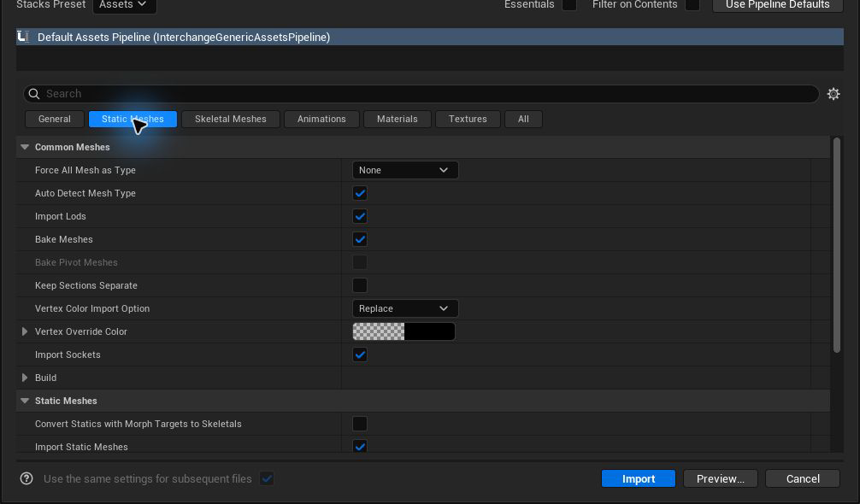This screenshot has width=860, height=504.
Task: Click the settings list vertical scrollbar
Action: [836, 245]
